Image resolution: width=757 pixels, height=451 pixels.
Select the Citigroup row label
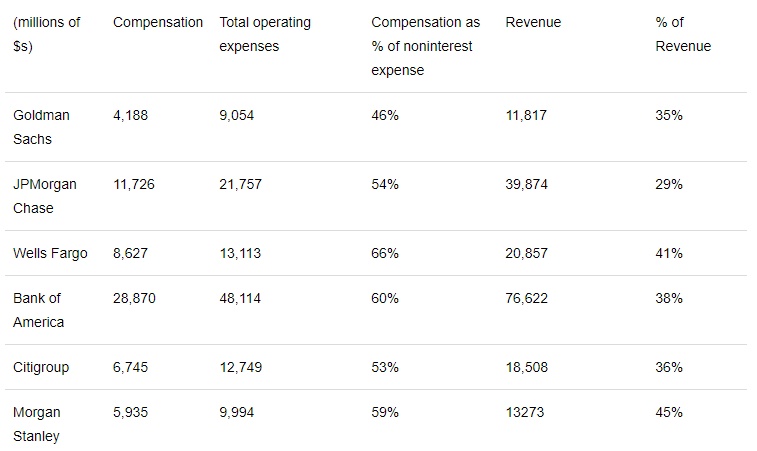[x=41, y=367]
